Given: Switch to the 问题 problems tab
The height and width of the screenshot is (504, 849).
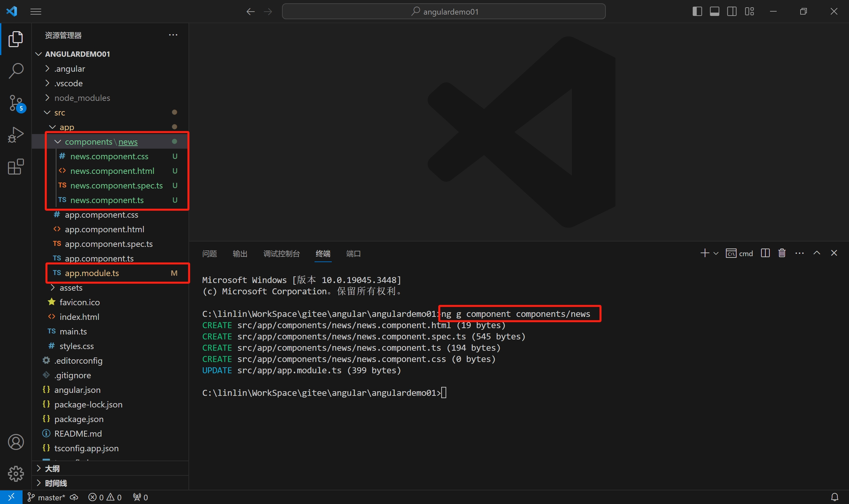Looking at the screenshot, I should 209,254.
